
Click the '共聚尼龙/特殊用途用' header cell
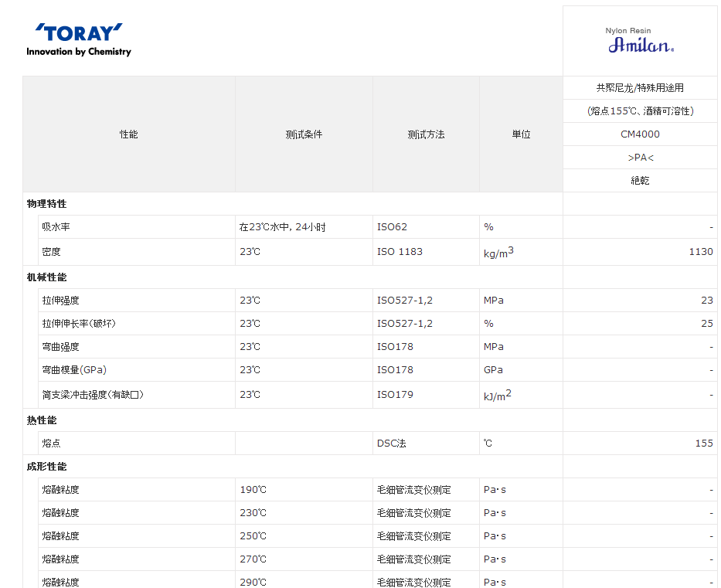coord(640,88)
